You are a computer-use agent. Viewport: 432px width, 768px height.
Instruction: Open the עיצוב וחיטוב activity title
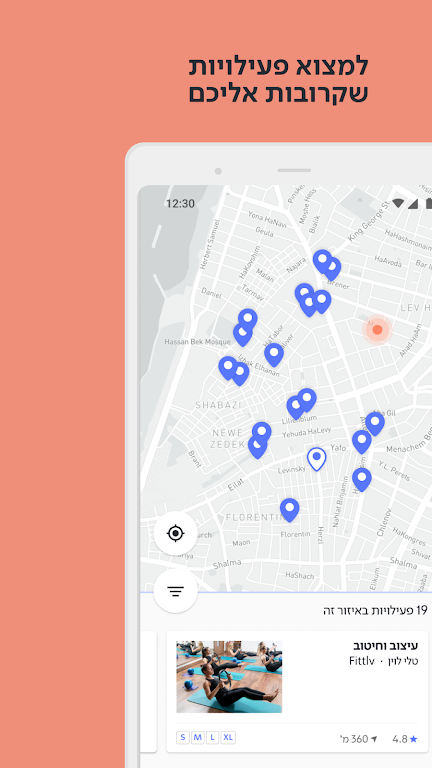click(385, 645)
